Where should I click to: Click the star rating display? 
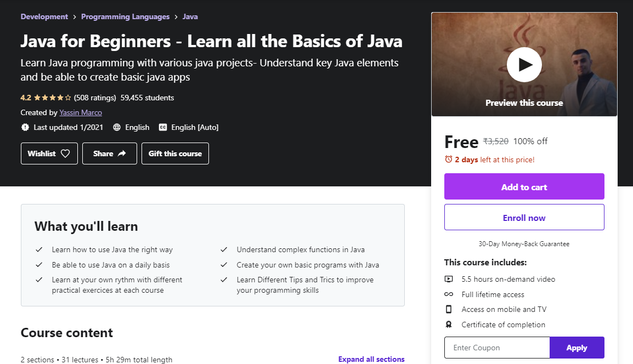[53, 98]
